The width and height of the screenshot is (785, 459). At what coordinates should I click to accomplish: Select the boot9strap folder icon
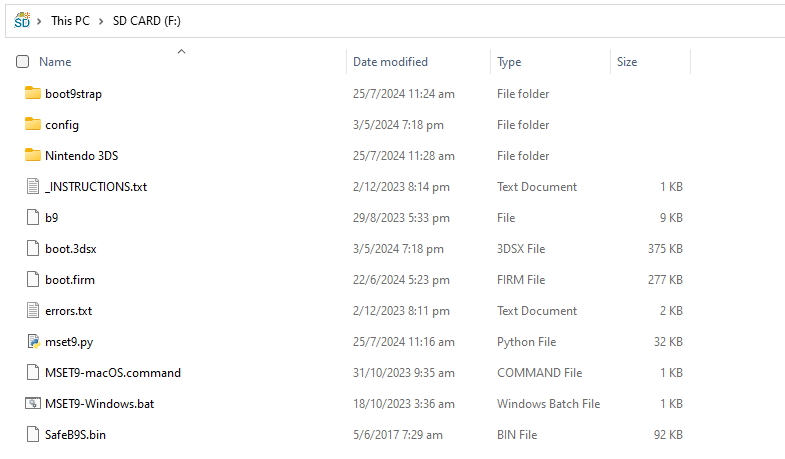pyautogui.click(x=32, y=94)
